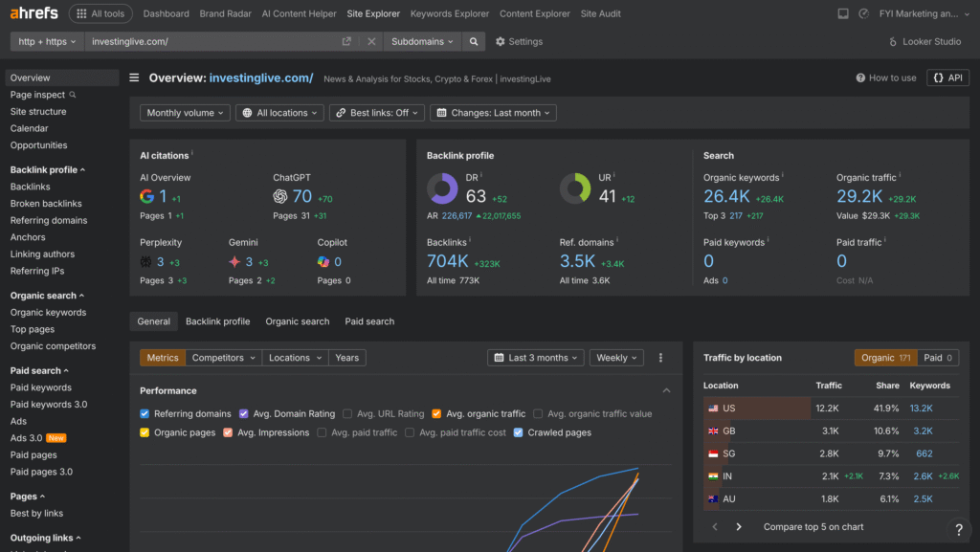Switch to Backlink profile tab
This screenshot has height=552, width=980.
pos(217,320)
